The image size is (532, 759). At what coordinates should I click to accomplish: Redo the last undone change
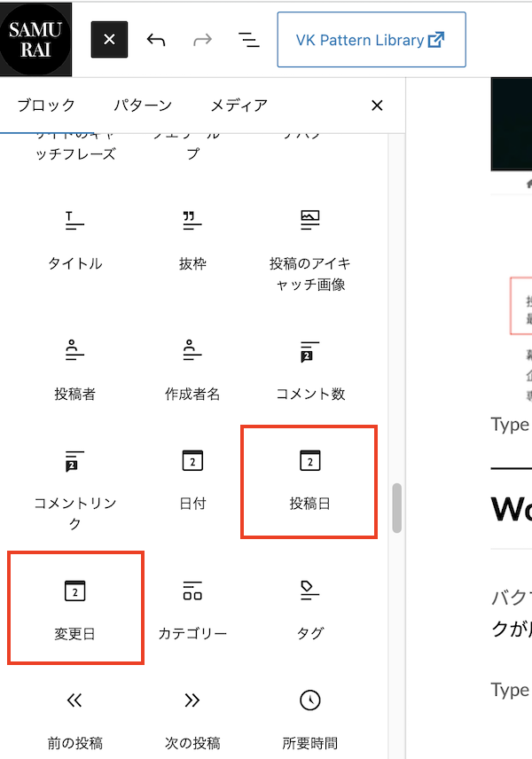click(202, 39)
